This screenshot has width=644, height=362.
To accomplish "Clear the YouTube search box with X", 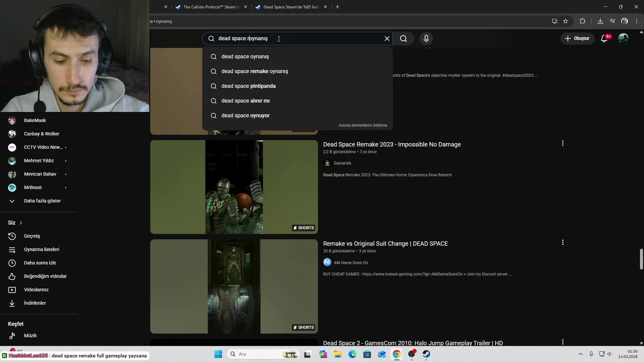I will tap(387, 38).
